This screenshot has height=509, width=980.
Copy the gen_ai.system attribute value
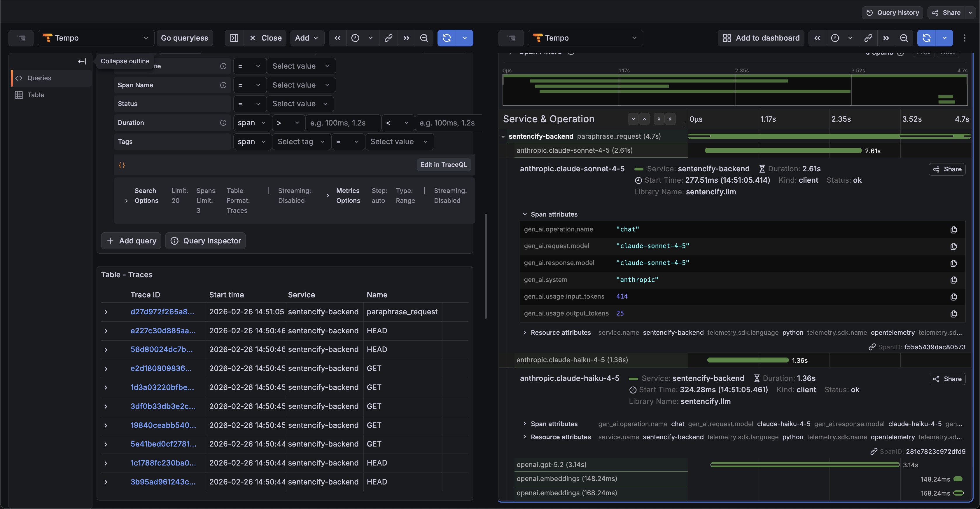point(953,280)
